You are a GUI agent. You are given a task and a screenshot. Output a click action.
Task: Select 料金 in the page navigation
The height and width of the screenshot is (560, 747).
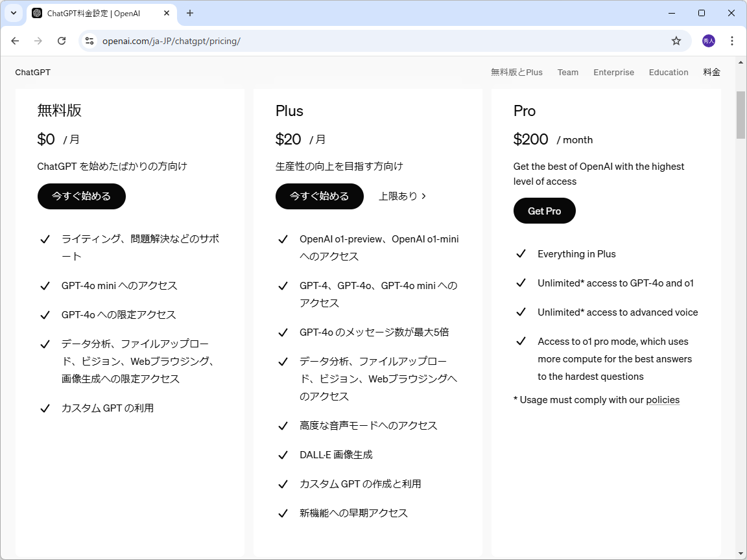(x=711, y=72)
